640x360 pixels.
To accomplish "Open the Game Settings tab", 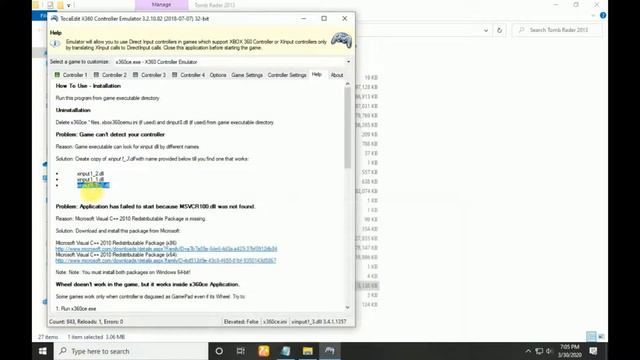I will (247, 75).
